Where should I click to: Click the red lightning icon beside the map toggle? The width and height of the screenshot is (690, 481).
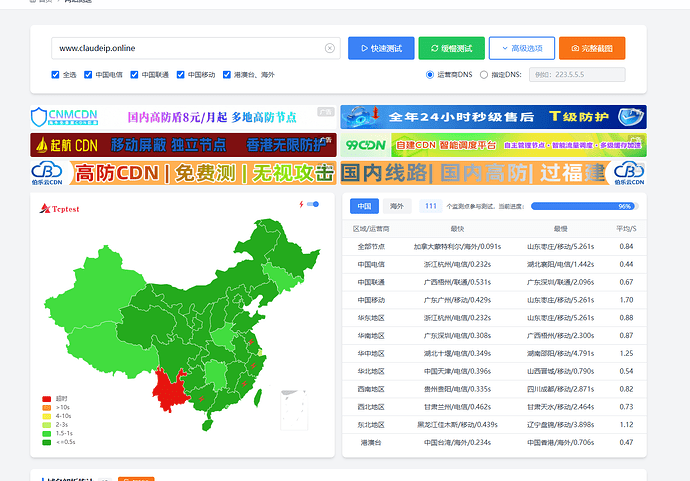tap(301, 204)
